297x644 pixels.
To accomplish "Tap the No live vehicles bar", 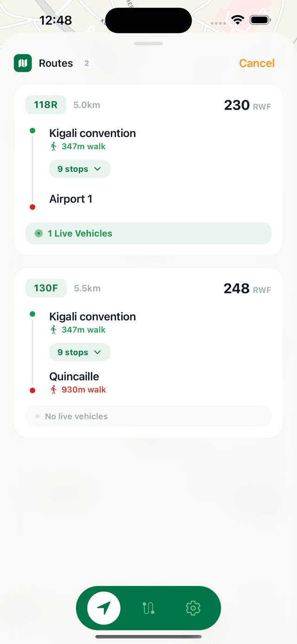I will tap(148, 416).
